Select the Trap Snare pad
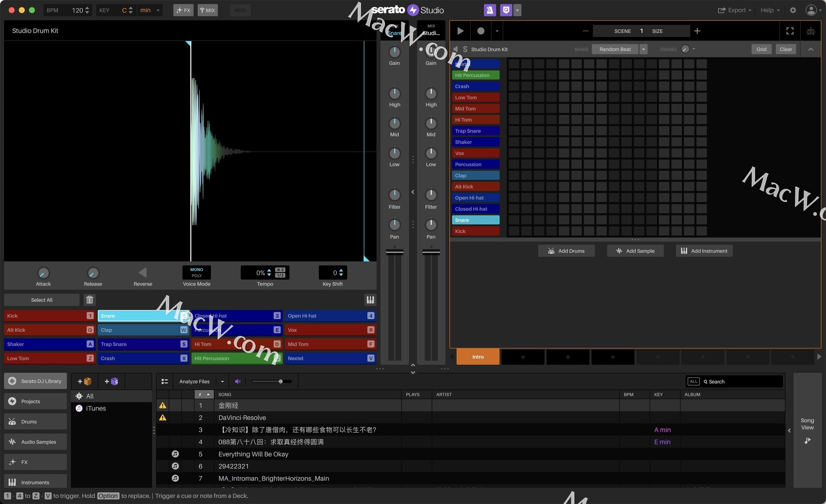826x504 pixels. (143, 344)
